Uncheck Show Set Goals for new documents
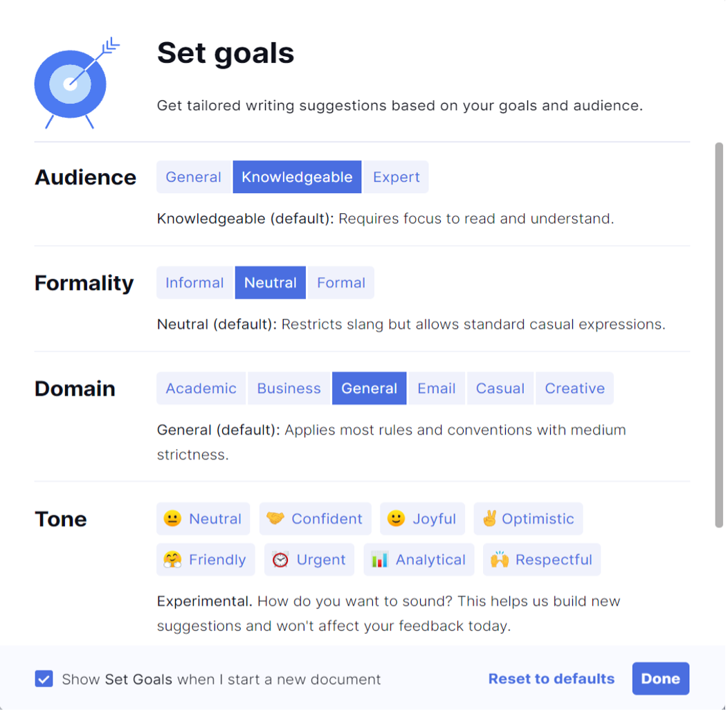The image size is (728, 712). click(44, 680)
